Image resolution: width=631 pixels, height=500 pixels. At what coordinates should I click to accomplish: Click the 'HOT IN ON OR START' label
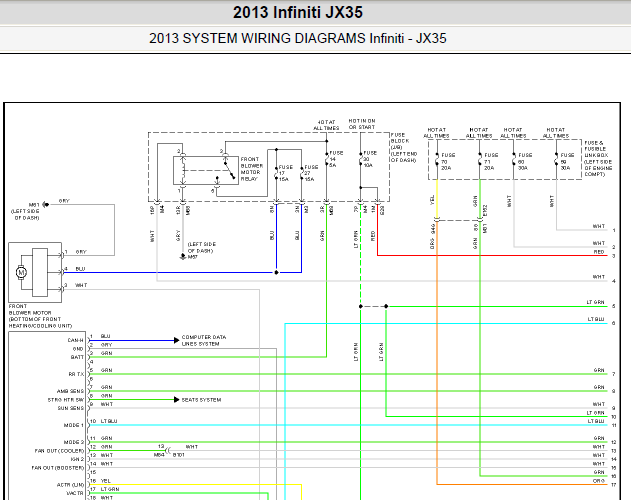coord(362,124)
